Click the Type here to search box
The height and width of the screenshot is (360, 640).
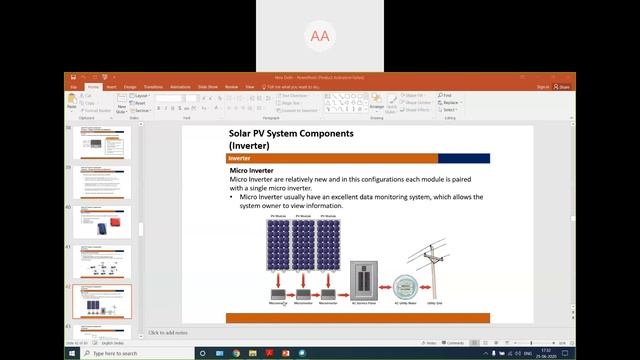pyautogui.click(x=138, y=353)
